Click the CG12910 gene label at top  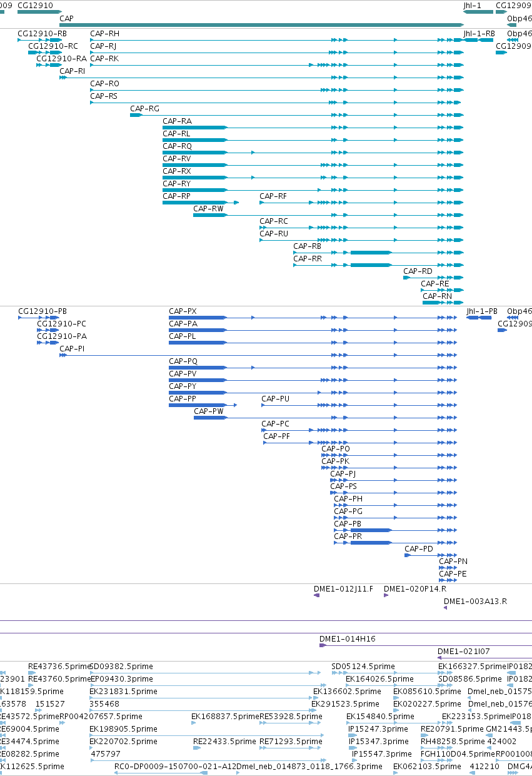click(35, 5)
